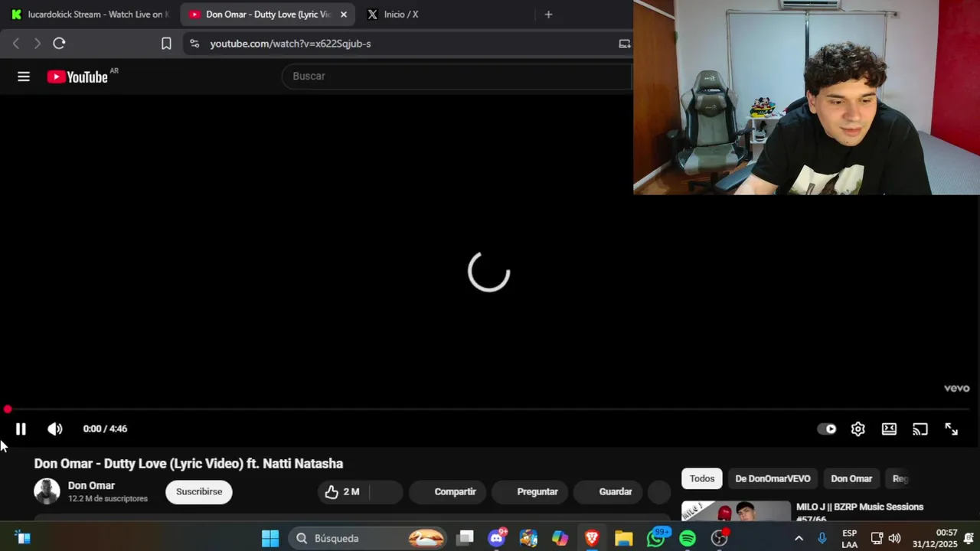The image size is (980, 551).
Task: Go forward with the browser arrow
Action: [37, 44]
